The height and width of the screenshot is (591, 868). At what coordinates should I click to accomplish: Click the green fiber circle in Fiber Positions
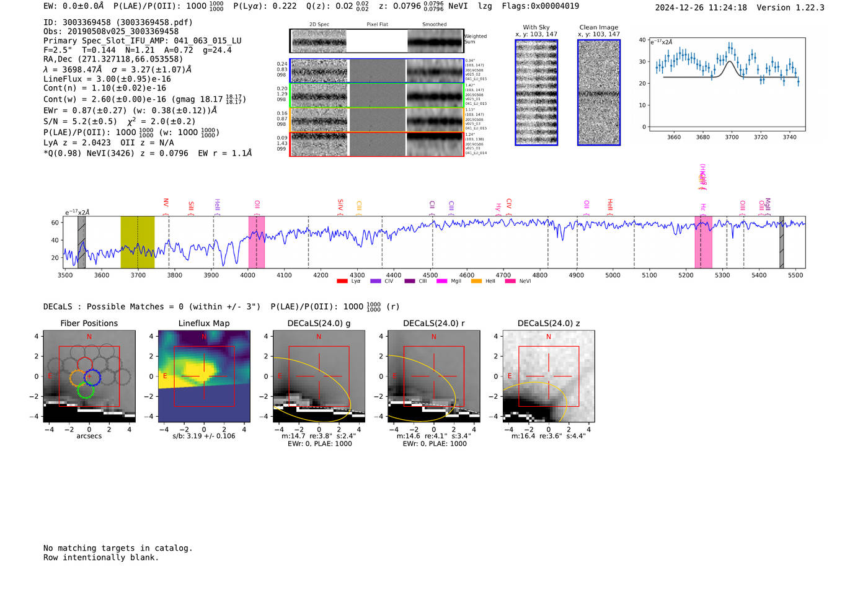[86, 390]
